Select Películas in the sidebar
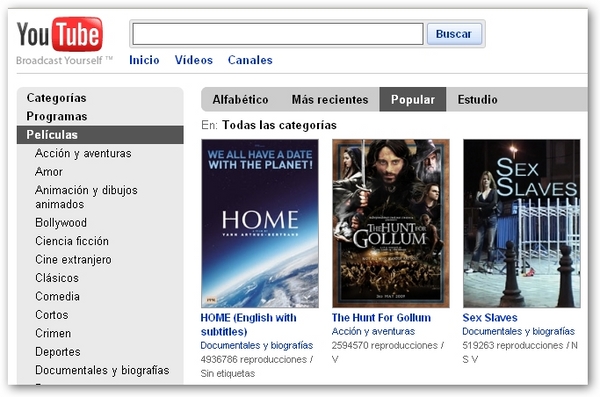 (100, 135)
